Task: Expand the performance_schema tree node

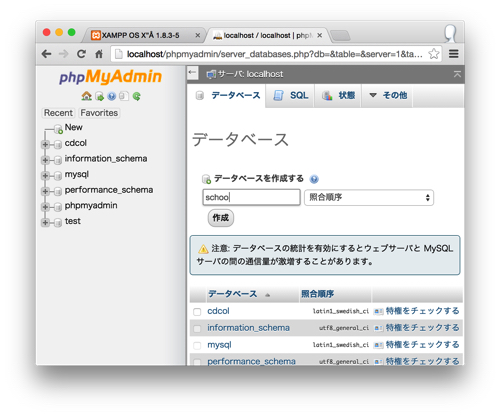Action: [x=45, y=191]
